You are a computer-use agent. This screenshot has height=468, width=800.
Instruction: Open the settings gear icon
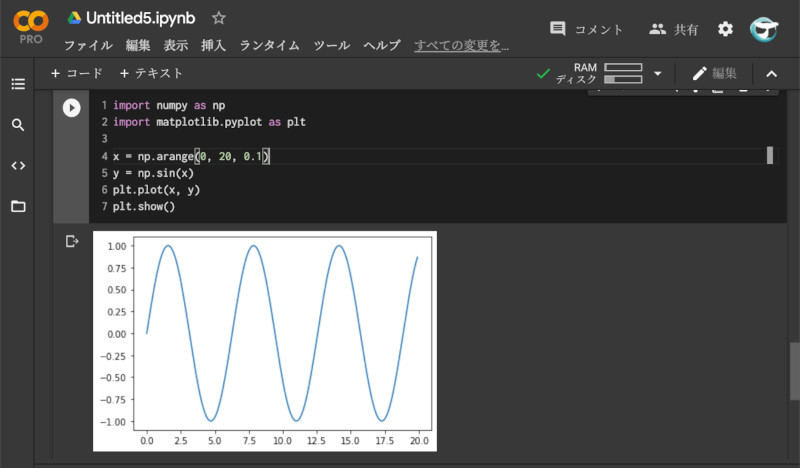coord(725,29)
